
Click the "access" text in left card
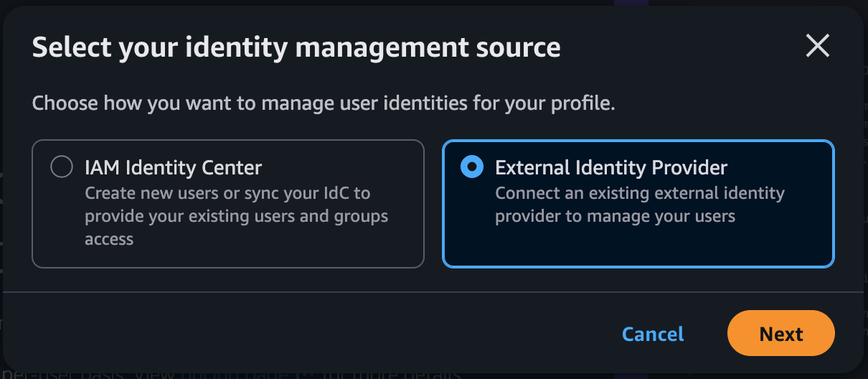click(x=109, y=239)
